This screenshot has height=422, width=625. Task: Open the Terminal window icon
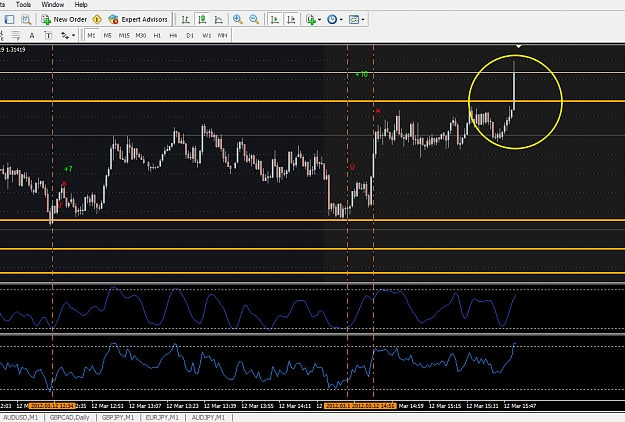(9, 19)
